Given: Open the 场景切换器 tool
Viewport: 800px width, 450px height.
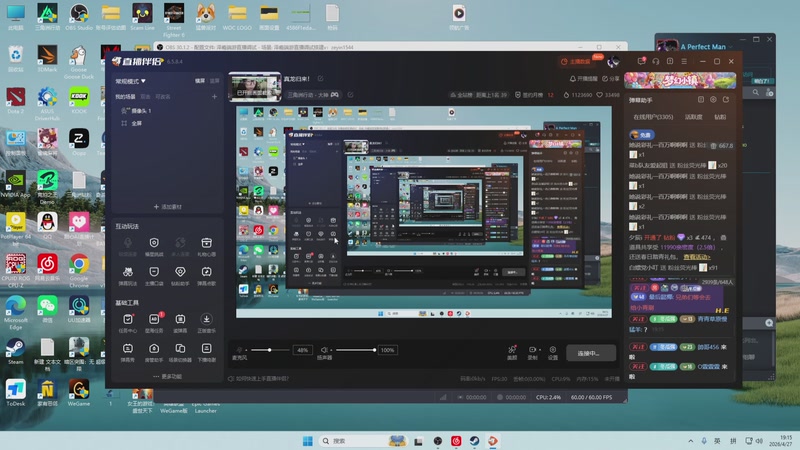Looking at the screenshot, I should (180, 352).
